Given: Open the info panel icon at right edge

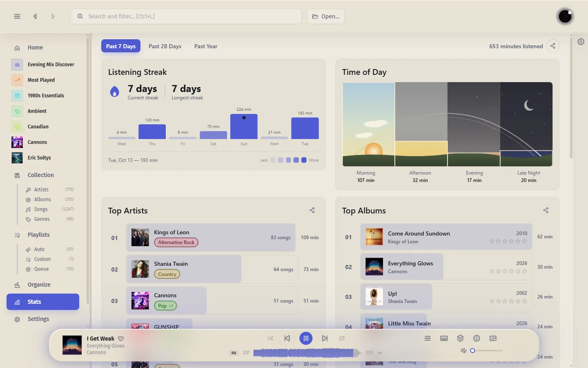Looking at the screenshot, I should [581, 42].
